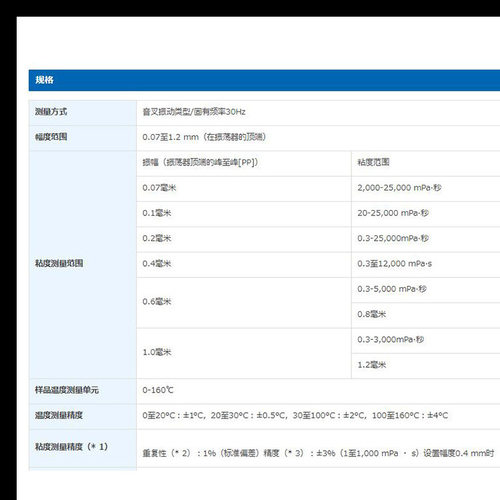
Task: Click the 重复性 (* 2) accuracy text
Action: point(318,453)
